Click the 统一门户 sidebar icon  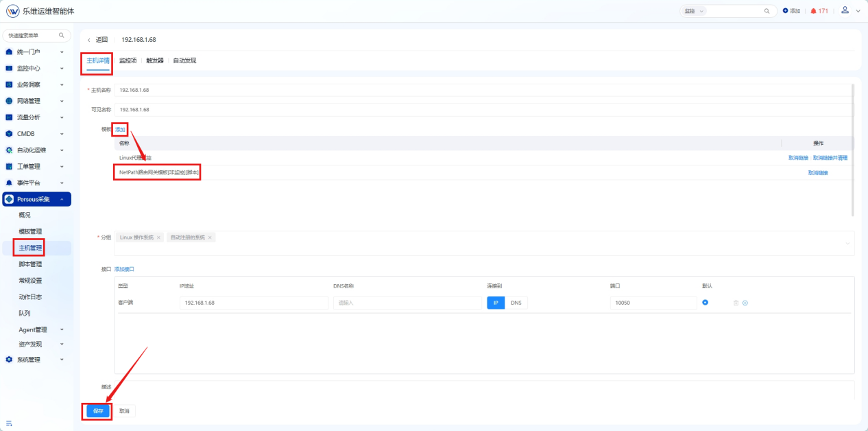tap(9, 51)
